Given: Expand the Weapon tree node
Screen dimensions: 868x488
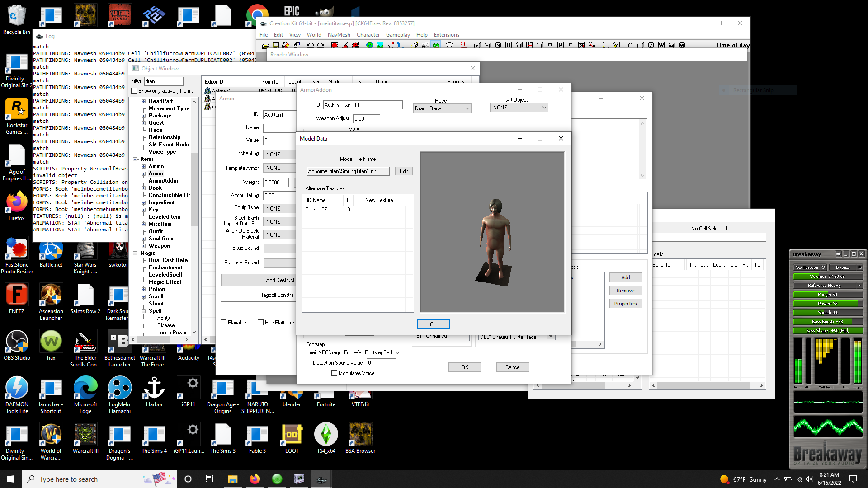Looking at the screenshot, I should [144, 246].
